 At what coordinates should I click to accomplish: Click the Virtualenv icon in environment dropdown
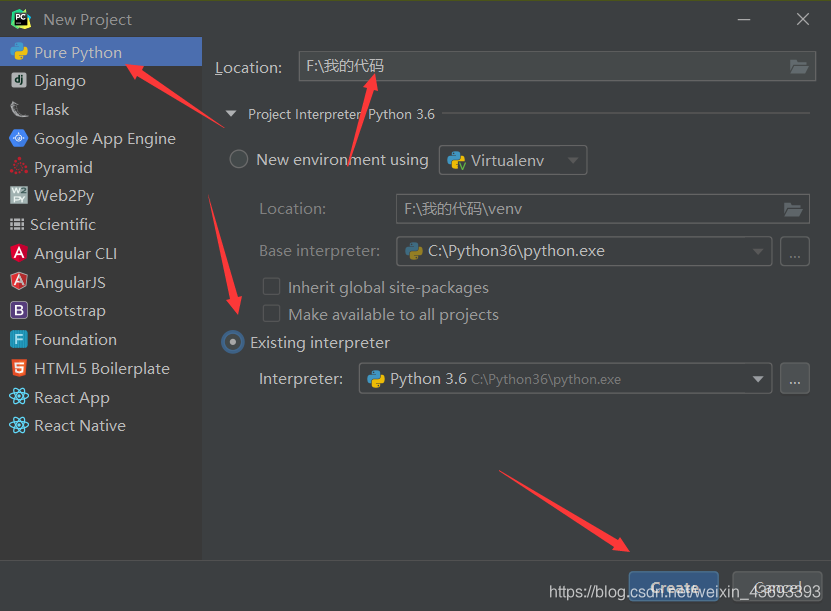click(456, 160)
